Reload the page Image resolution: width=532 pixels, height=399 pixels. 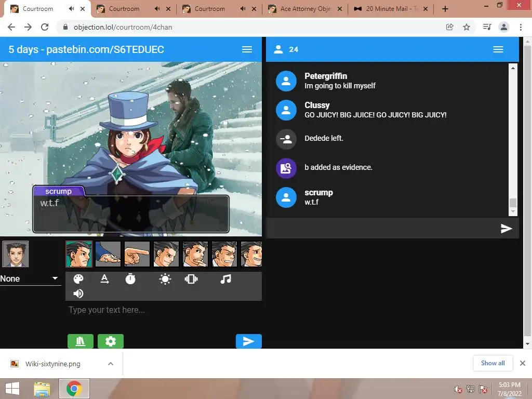[45, 27]
